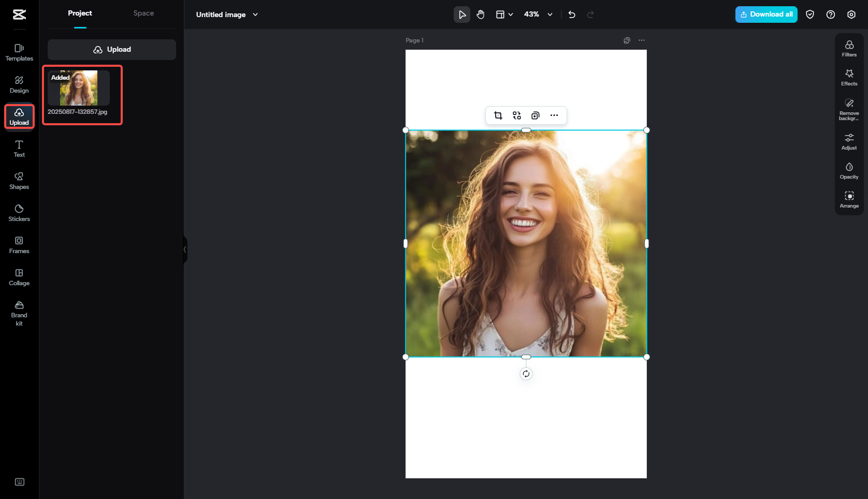Screen dimensions: 868x499
Task: Expand the 43% zoom dropdown
Action: tap(549, 14)
